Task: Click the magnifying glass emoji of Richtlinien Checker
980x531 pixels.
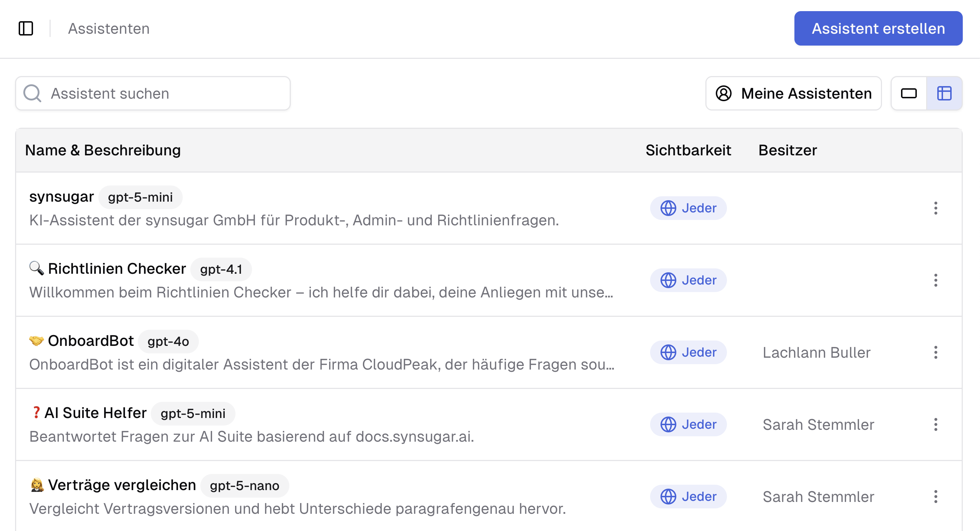Action: pos(36,268)
